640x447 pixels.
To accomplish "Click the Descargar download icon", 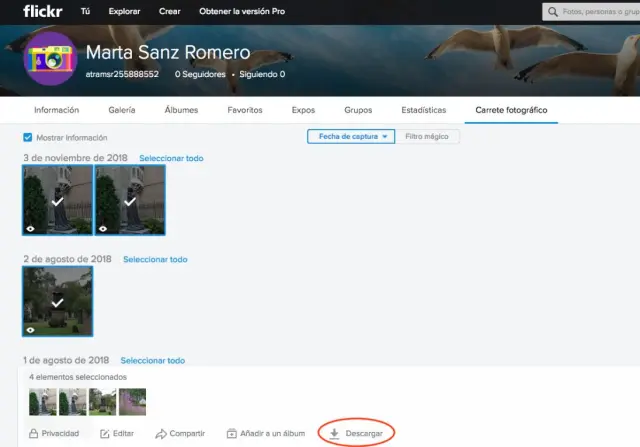I will 334,433.
